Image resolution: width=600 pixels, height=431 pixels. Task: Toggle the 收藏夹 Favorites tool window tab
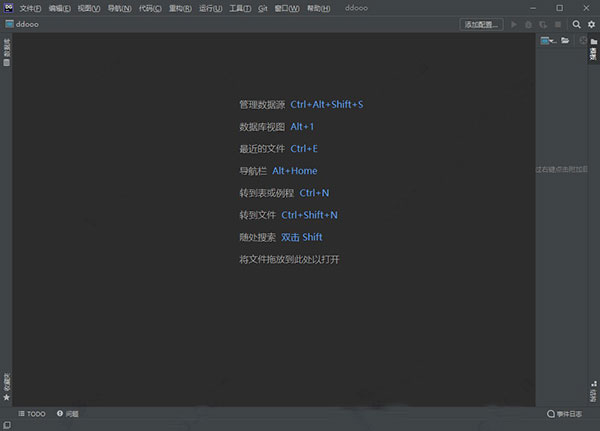click(7, 387)
